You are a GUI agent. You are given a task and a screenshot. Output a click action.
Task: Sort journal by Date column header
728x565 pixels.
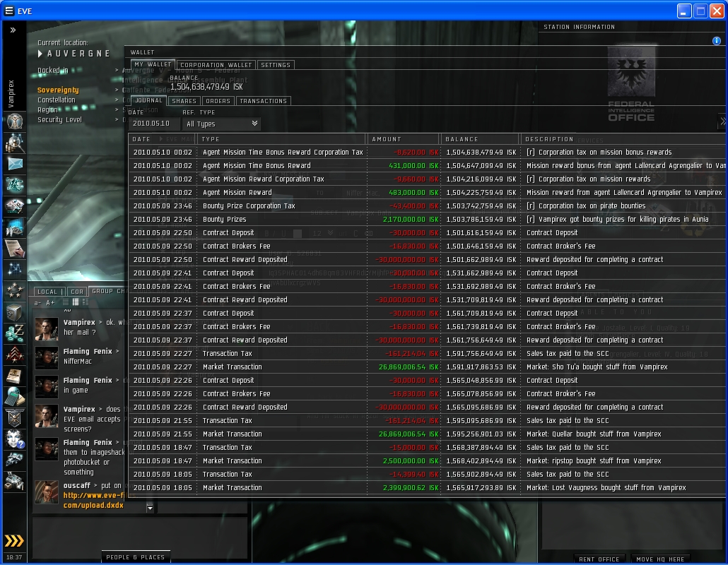163,138
